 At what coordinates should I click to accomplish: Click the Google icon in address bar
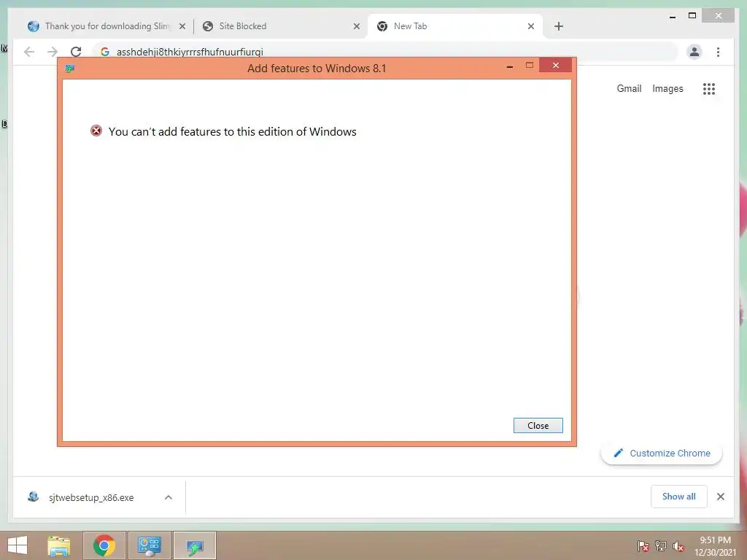pos(105,52)
